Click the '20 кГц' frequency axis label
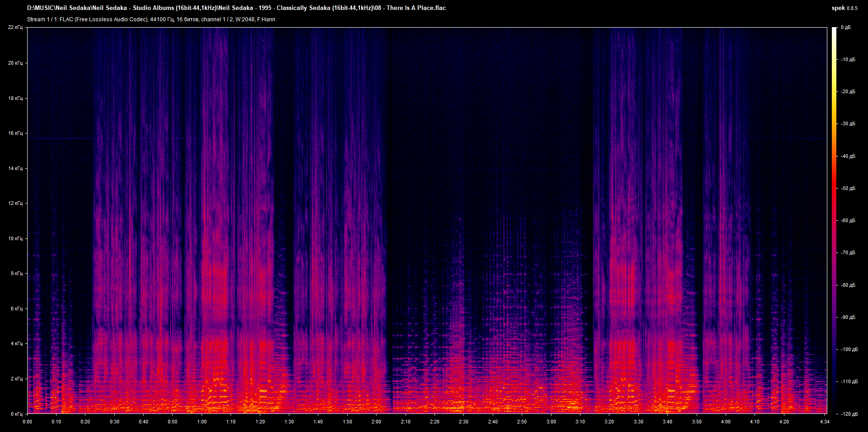Image resolution: width=868 pixels, height=432 pixels. pos(15,63)
